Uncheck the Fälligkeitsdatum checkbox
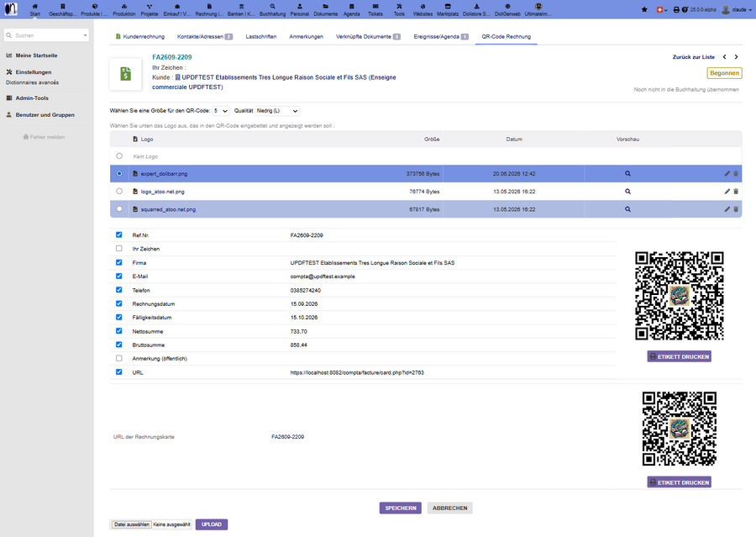This screenshot has height=537, width=756. pos(118,317)
